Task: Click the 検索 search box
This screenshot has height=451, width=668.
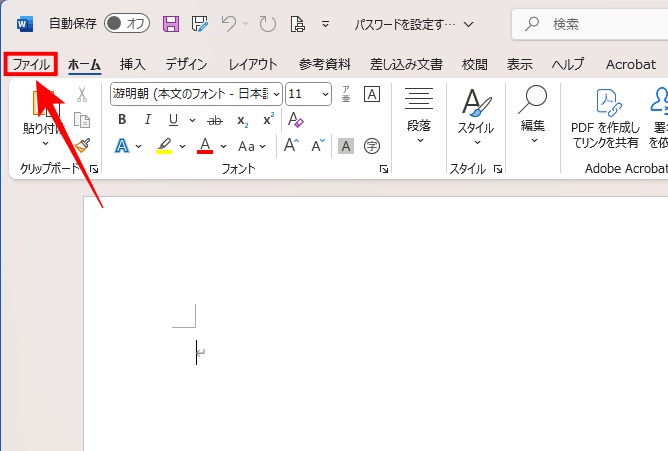Action: [x=590, y=24]
